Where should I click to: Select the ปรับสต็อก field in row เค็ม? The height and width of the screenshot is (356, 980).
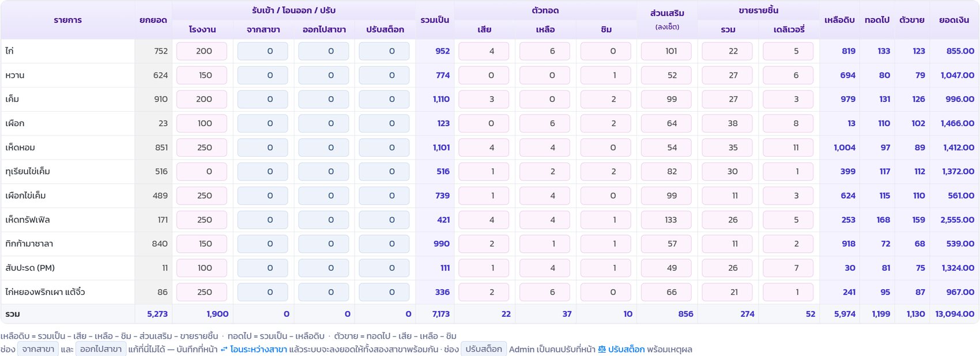pos(385,99)
